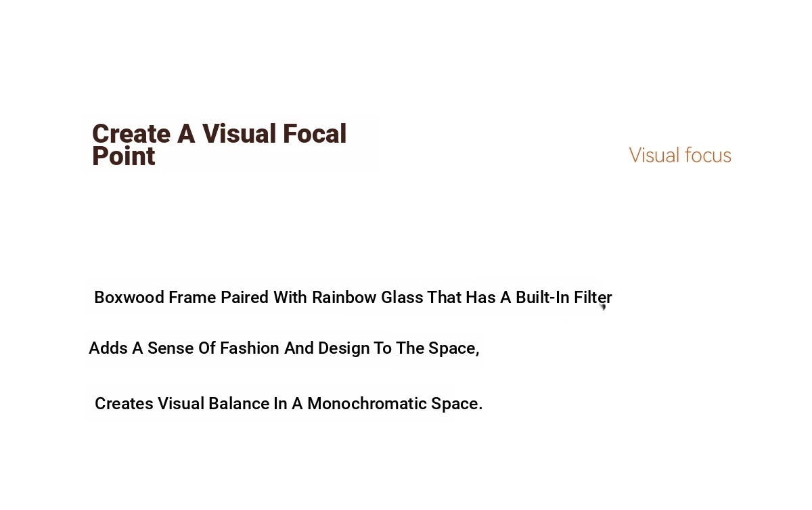The width and height of the screenshot is (812, 510).
Task: Click the word "Monochromatic"
Action: coord(367,404)
